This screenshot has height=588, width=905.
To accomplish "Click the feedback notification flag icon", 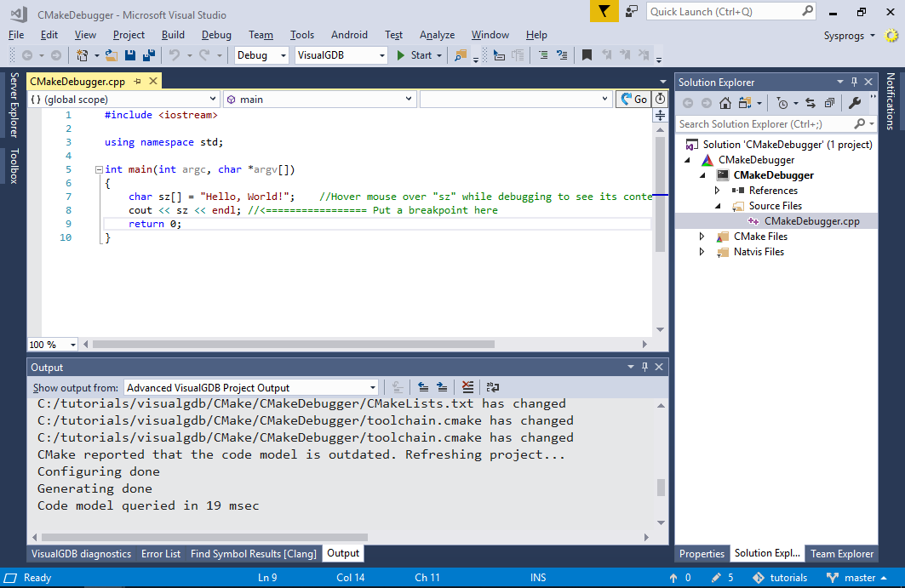I will (604, 12).
